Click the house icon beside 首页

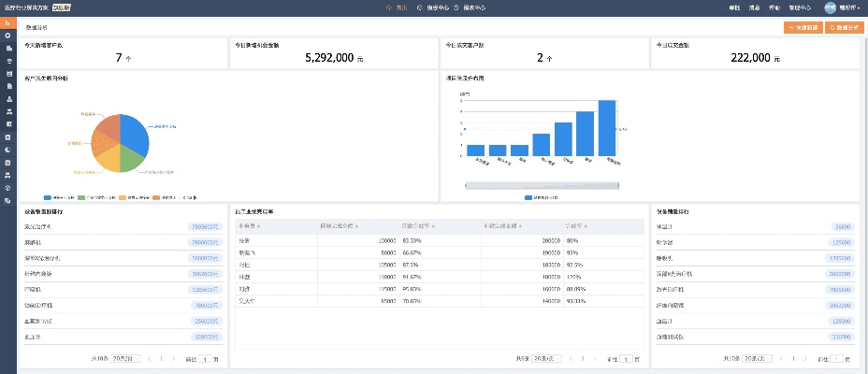pyautogui.click(x=388, y=7)
